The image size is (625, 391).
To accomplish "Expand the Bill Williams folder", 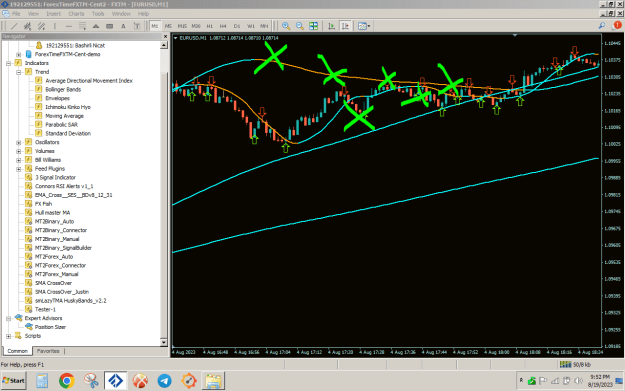I will (x=18, y=160).
